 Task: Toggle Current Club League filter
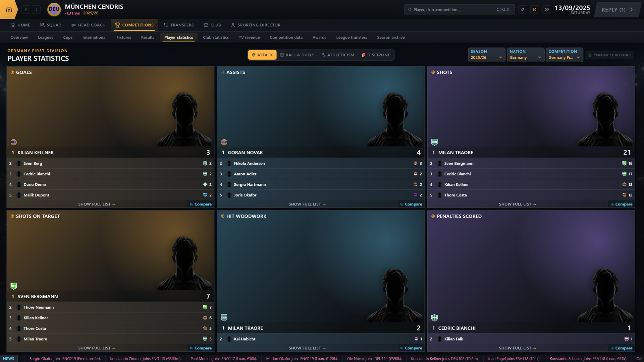click(609, 55)
